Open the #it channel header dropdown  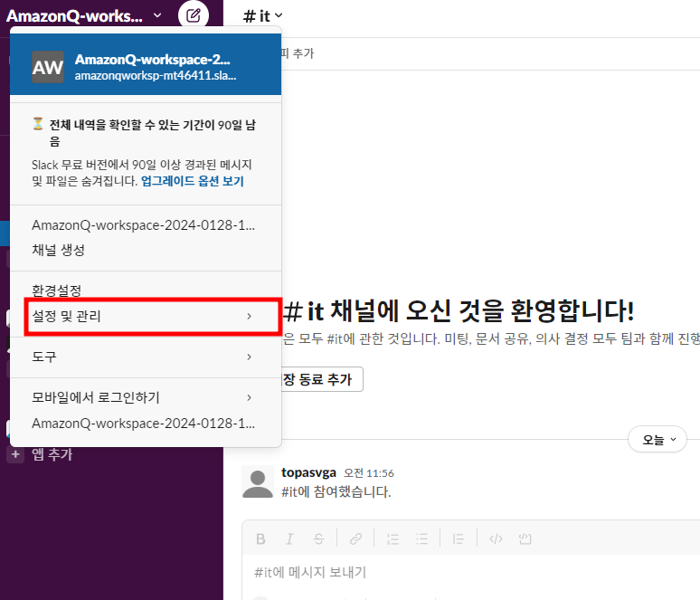coord(262,16)
